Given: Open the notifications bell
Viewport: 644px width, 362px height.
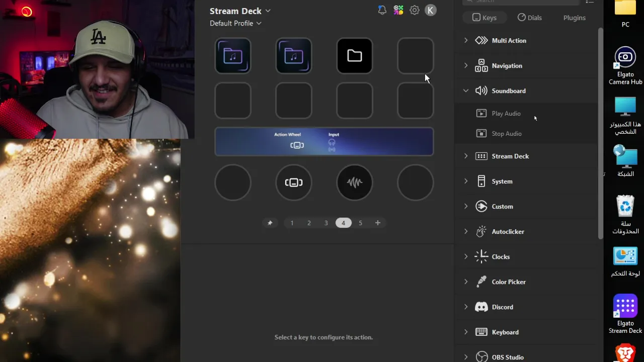Looking at the screenshot, I should click(382, 10).
